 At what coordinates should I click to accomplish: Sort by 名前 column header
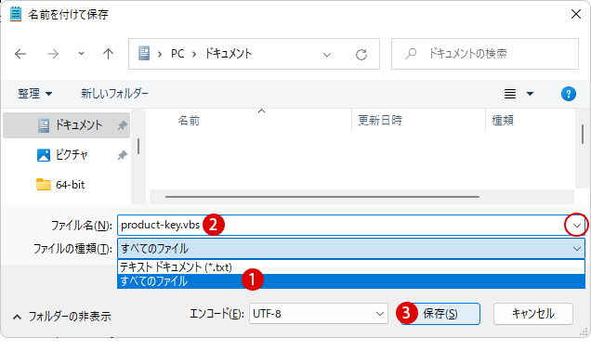(189, 121)
